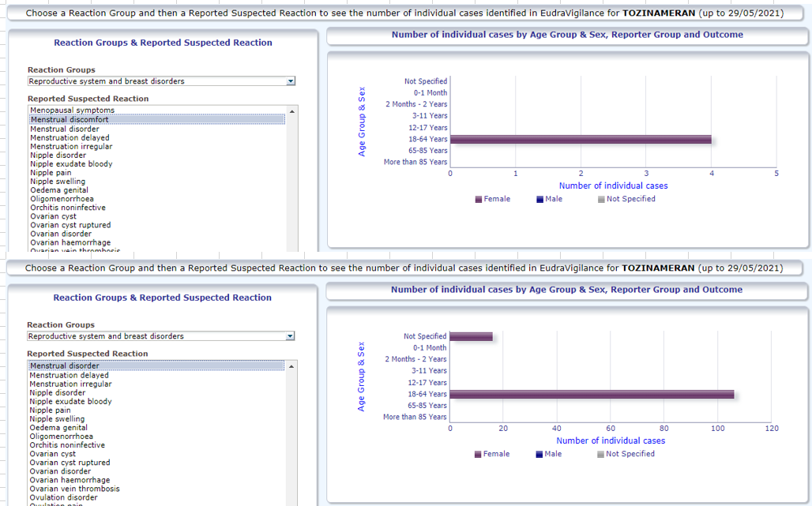Pick Oligomenorrhoea in the lower list
Image resolution: width=812 pixels, height=506 pixels.
point(62,437)
